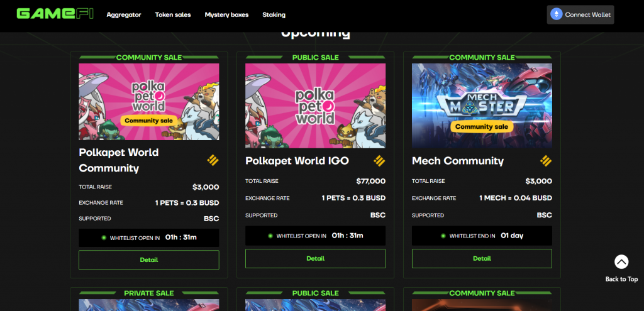Click green status dot in Polkapet IGO whitelist
This screenshot has width=644, height=311.
point(270,236)
